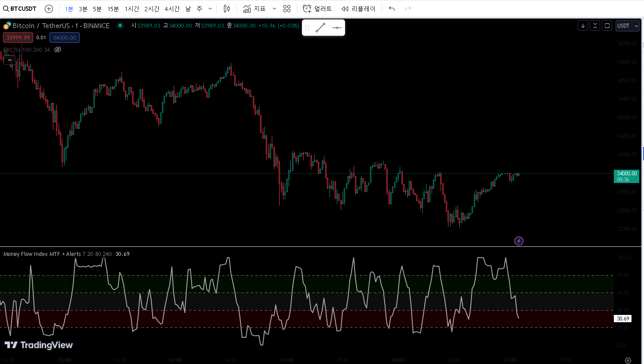Screen dimensions: 644x364
Task: Expand the indicator favorites dropdown arrow
Action: 274,9
